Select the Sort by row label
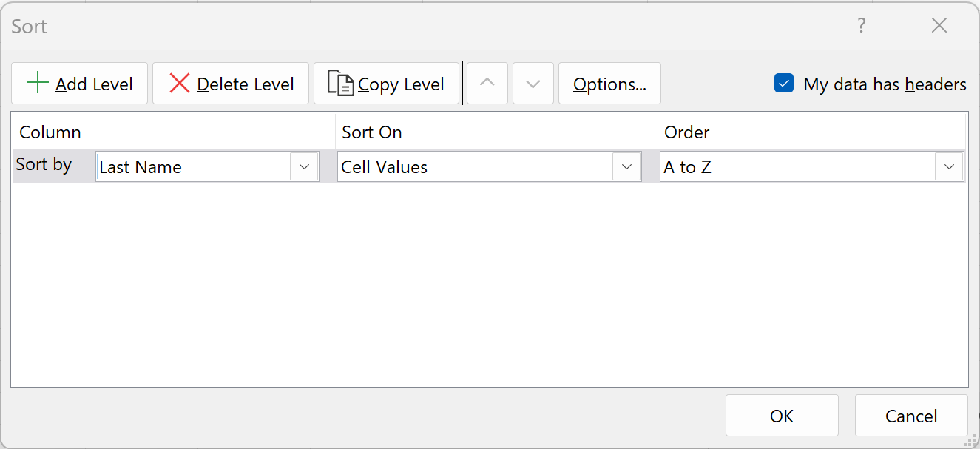This screenshot has width=980, height=449. 44,164
